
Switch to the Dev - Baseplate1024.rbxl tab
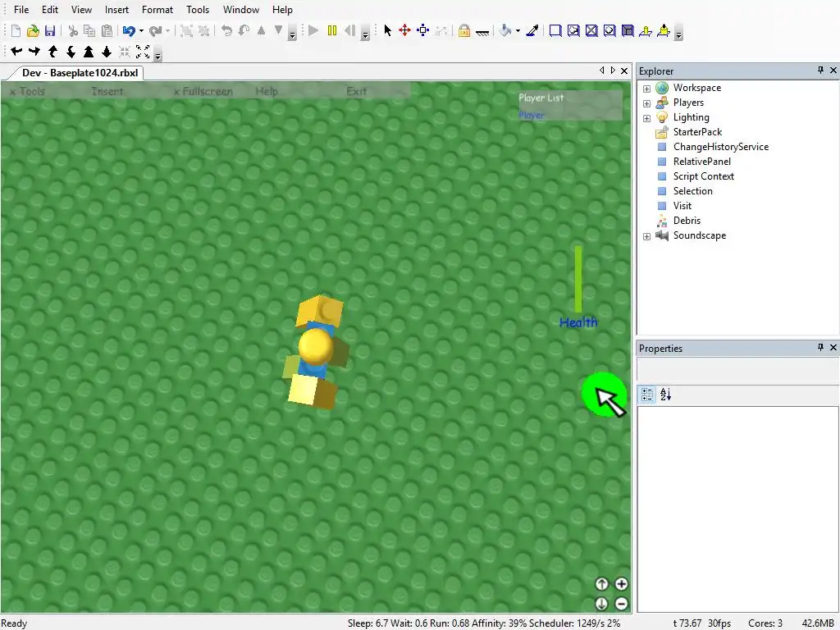click(x=80, y=73)
